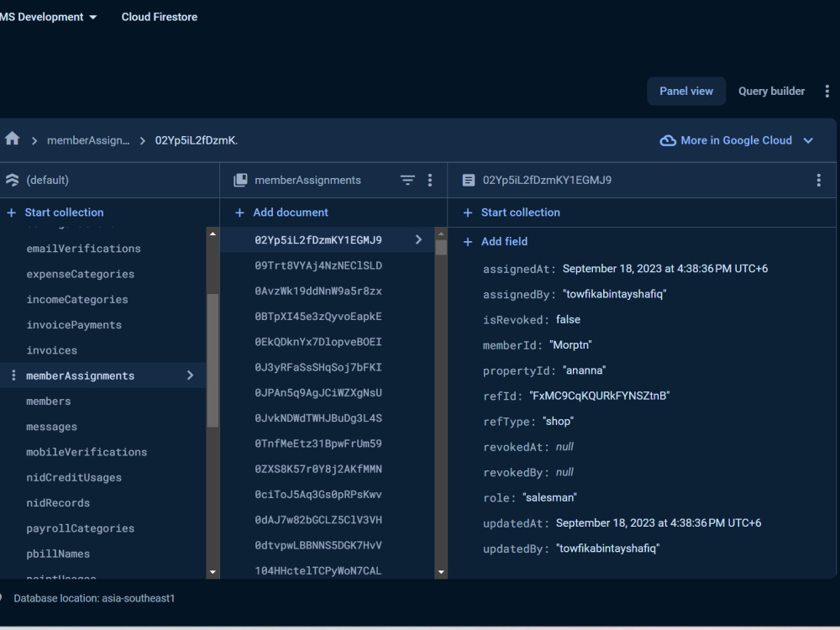This screenshot has width=840, height=630.
Task: Click the propertyId value "ananna"
Action: tap(584, 370)
